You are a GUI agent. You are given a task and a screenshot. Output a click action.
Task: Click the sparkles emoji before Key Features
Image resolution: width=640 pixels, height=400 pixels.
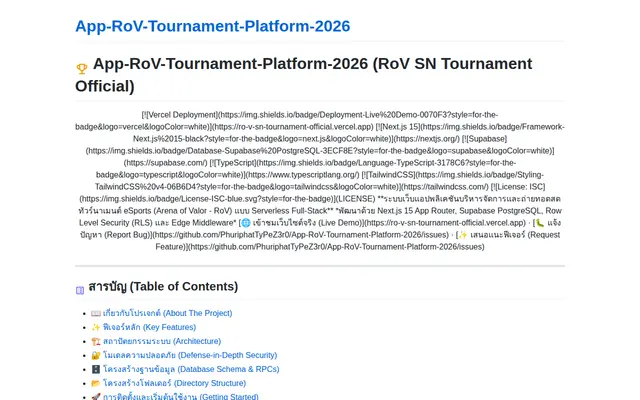click(96, 327)
